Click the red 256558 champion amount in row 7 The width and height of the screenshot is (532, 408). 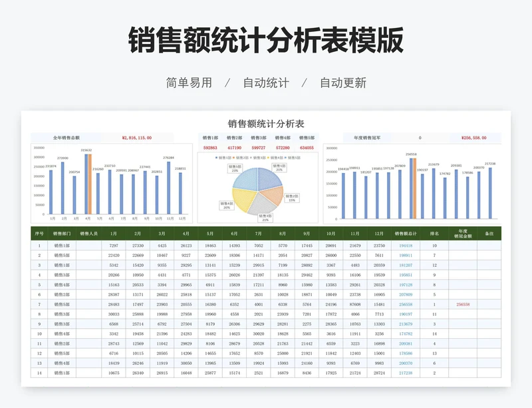(x=463, y=305)
